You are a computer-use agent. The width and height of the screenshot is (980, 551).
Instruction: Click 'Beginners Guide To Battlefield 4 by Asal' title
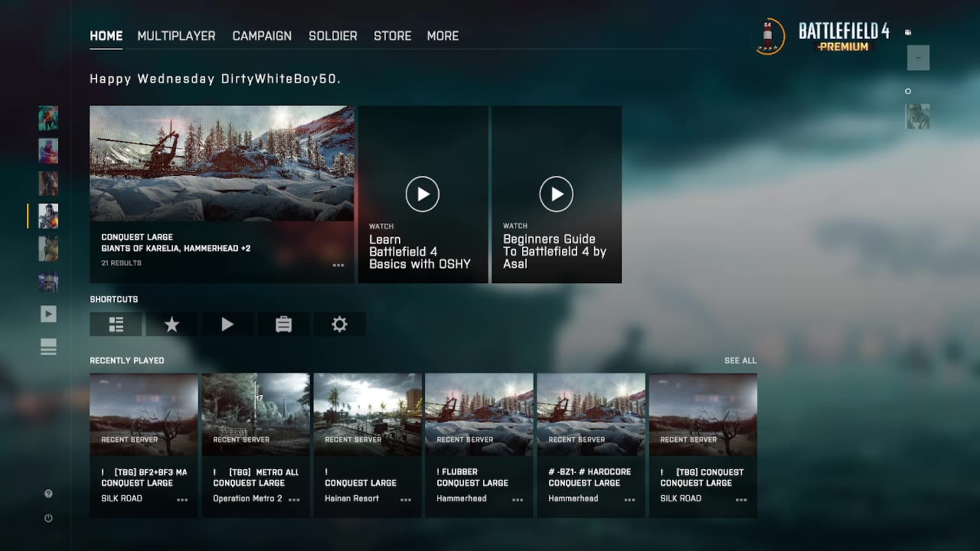[554, 251]
